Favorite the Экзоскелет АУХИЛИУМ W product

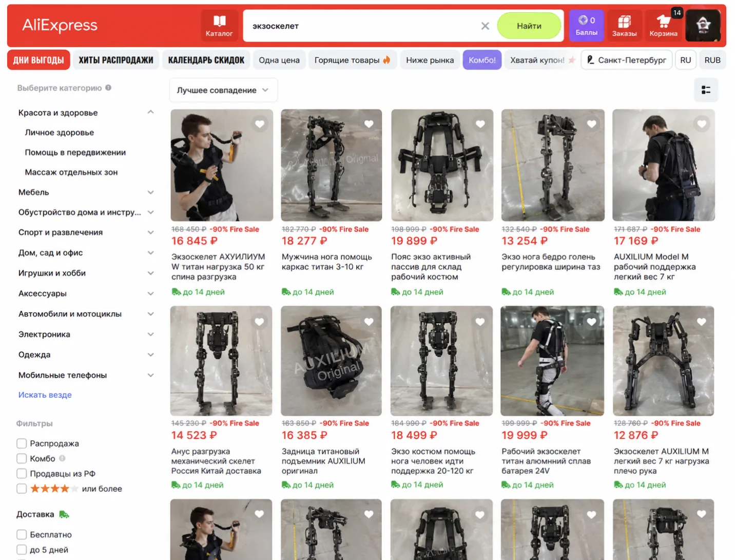[x=260, y=124]
